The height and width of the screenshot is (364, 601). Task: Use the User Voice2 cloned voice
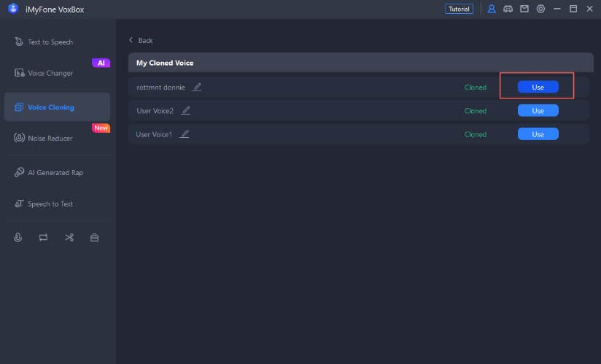[538, 111]
